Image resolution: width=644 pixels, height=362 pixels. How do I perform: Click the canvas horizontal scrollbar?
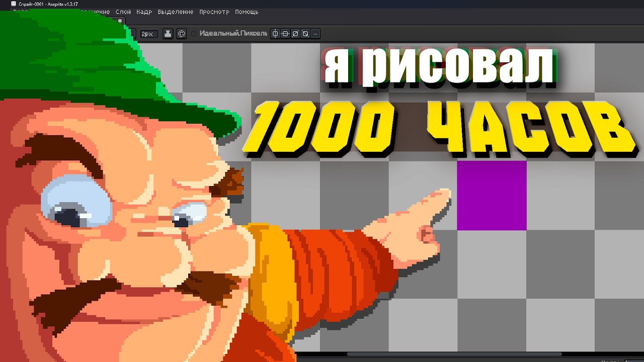tap(454, 354)
